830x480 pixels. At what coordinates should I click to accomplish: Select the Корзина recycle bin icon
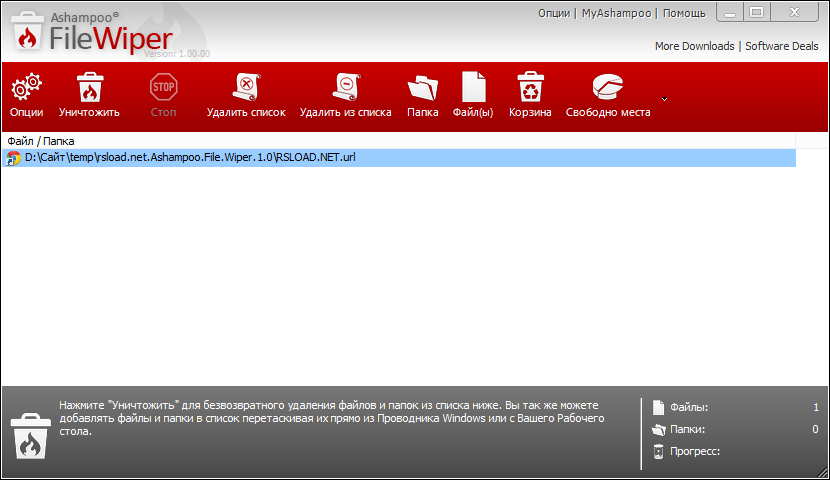[530, 87]
